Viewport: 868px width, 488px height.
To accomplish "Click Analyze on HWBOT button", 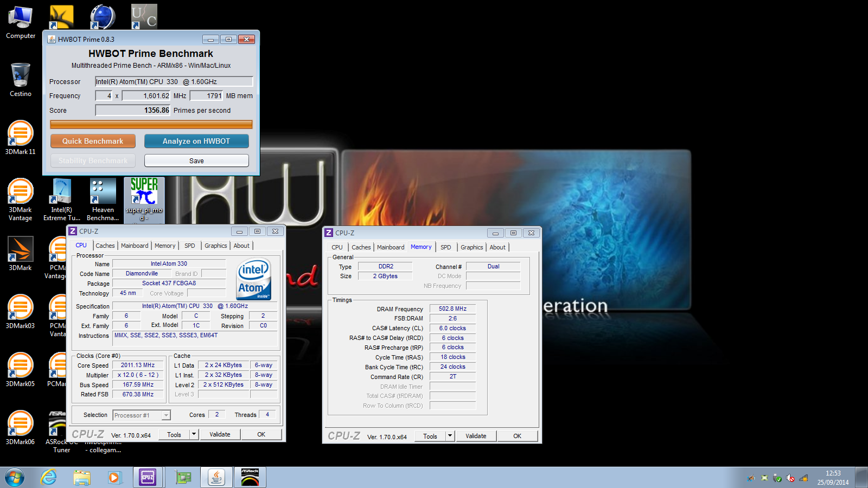I will tap(196, 141).
